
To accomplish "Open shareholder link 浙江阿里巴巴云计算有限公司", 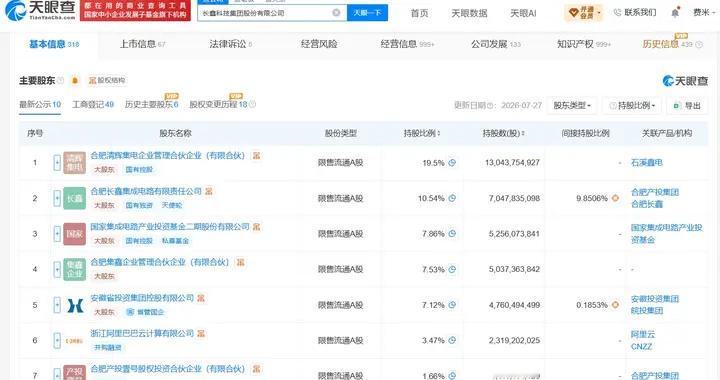I will [x=142, y=333].
